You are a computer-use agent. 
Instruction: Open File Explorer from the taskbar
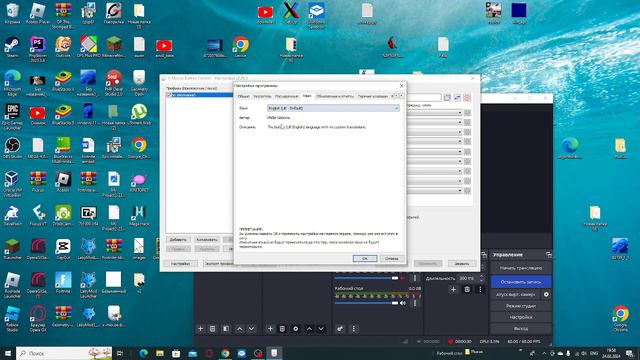click(x=160, y=353)
